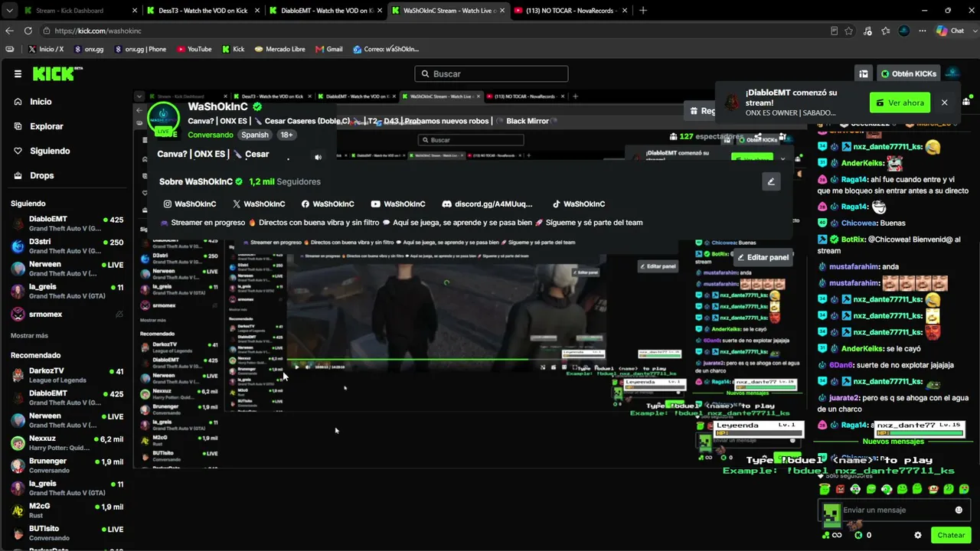Click the Obtén KICKs button
This screenshot has height=551, width=980.
click(x=908, y=74)
